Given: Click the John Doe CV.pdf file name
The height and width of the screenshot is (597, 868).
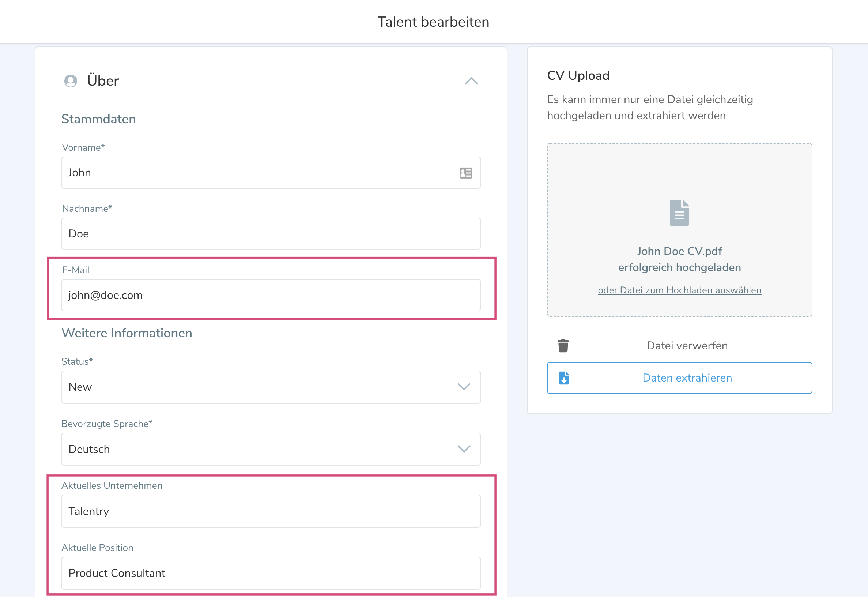Looking at the screenshot, I should [679, 251].
